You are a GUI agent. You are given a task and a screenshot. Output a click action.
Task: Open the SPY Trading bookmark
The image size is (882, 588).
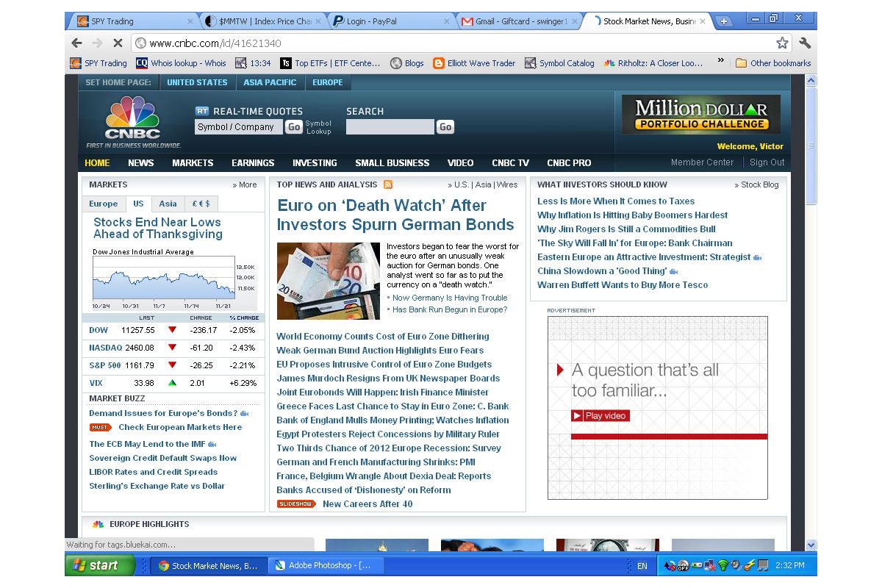tap(98, 63)
